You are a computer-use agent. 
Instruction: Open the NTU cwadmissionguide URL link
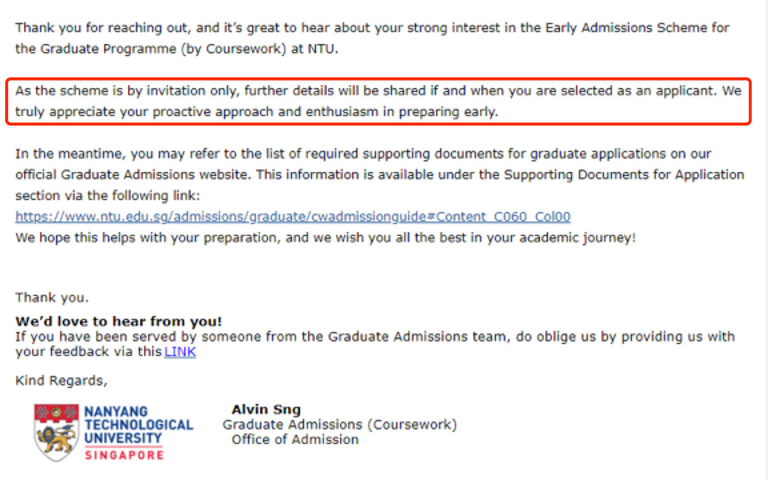coord(293,216)
